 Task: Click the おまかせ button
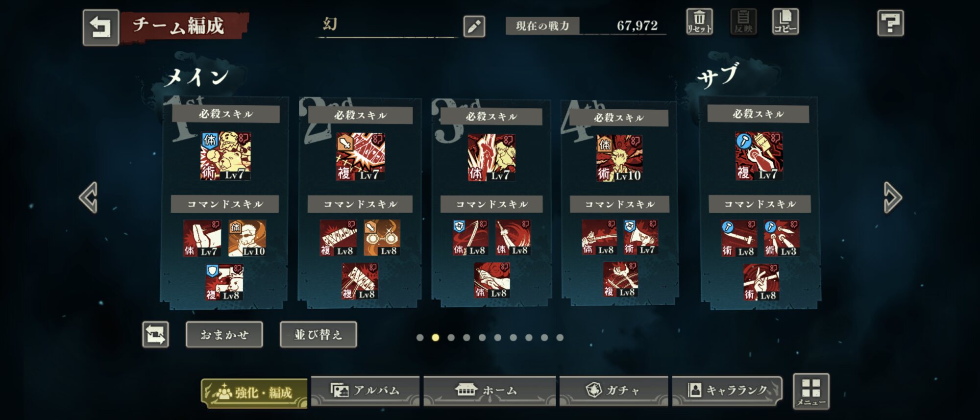[x=224, y=335]
